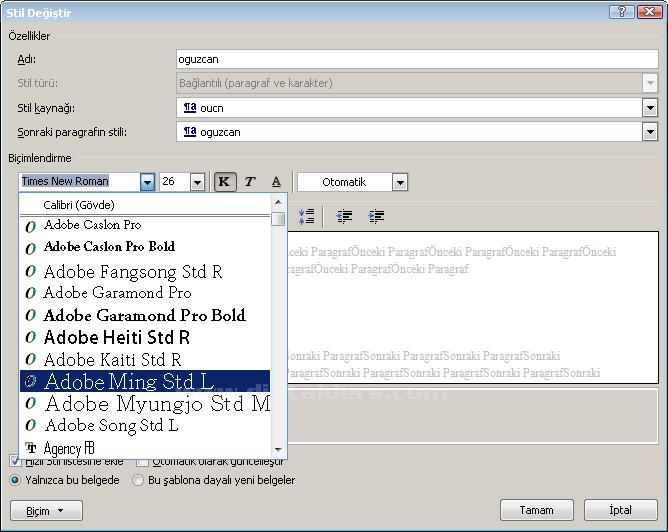Open the font name dropdown arrow
The image size is (668, 532).
(147, 182)
